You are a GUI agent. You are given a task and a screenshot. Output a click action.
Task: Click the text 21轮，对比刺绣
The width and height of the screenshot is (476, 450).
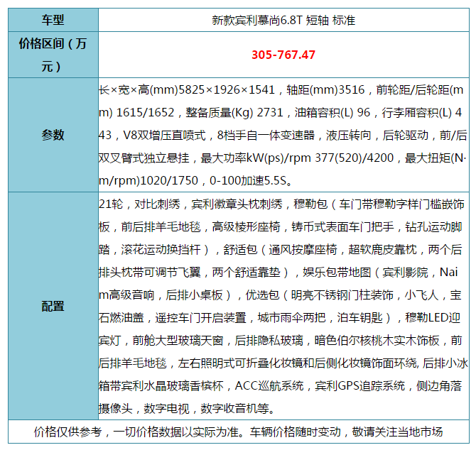(x=139, y=204)
